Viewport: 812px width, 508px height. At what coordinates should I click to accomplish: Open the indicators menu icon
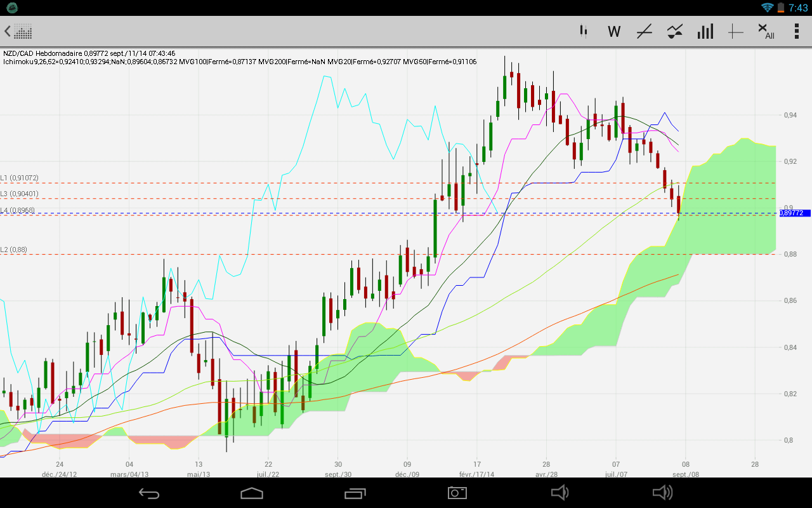[675, 31]
